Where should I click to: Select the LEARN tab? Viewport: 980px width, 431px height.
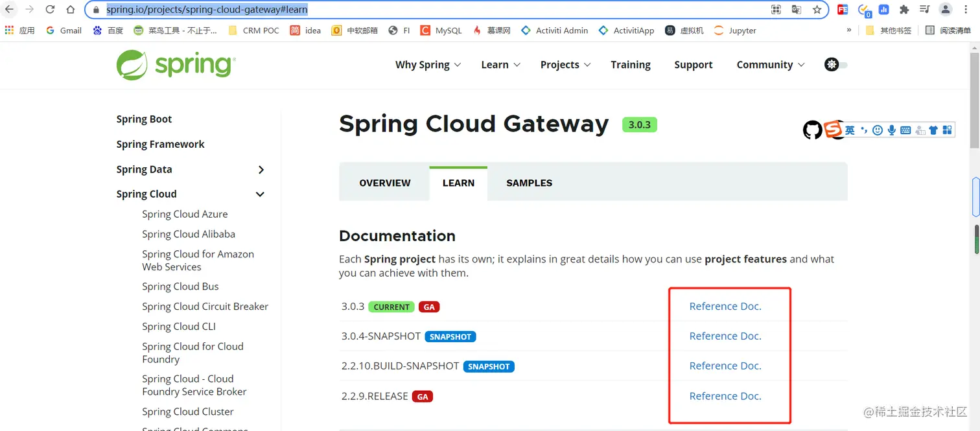tap(458, 183)
